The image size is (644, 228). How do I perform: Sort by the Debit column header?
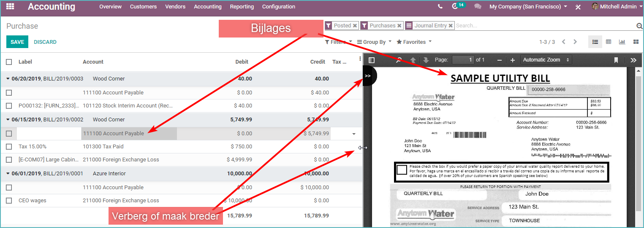coord(242,62)
